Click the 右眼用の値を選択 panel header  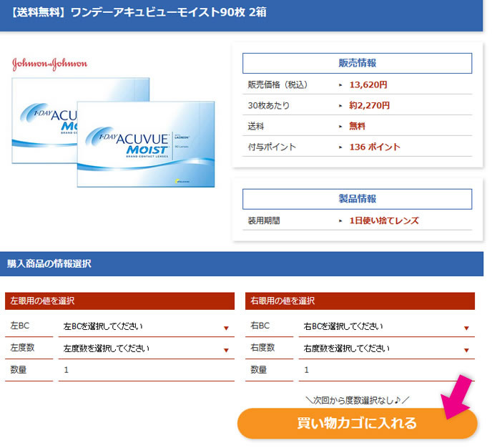(360, 301)
